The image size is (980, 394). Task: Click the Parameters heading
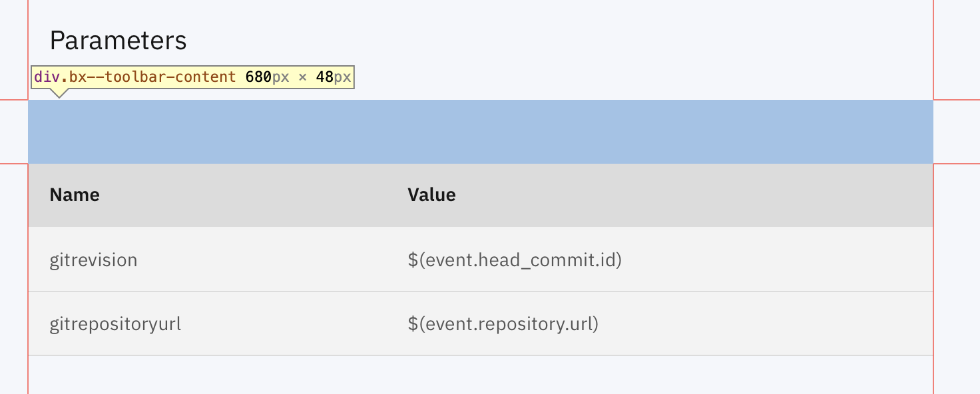[118, 40]
